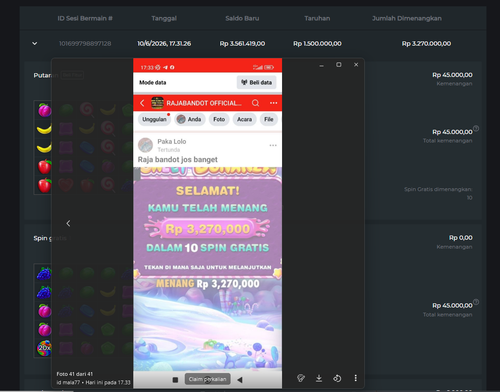Click the pink Rp 3,270,000 win banner

(207, 229)
